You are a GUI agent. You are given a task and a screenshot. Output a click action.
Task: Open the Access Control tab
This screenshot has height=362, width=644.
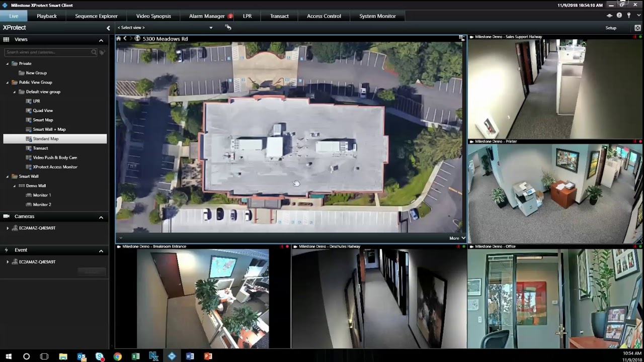[x=324, y=16]
